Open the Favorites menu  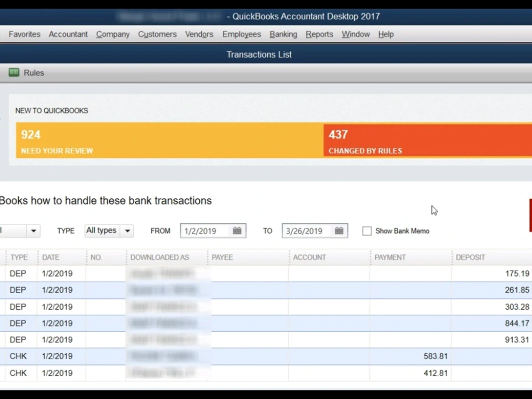24,34
